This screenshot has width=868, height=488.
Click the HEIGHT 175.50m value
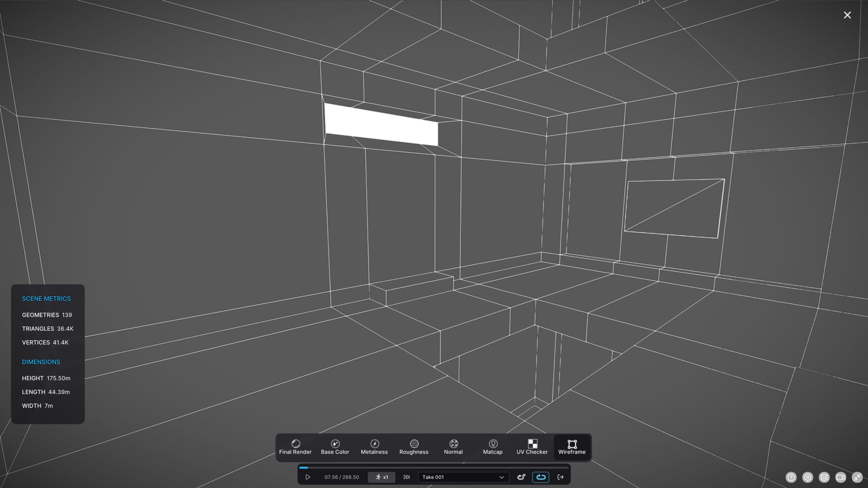pyautogui.click(x=46, y=378)
